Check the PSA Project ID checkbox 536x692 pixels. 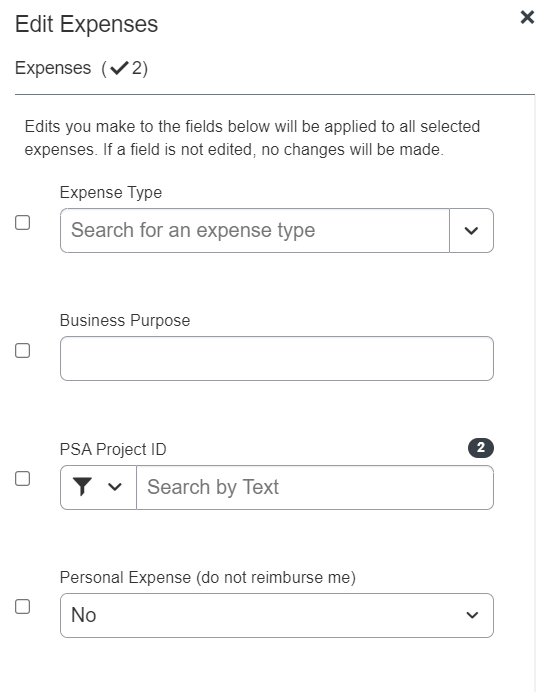pos(22,478)
